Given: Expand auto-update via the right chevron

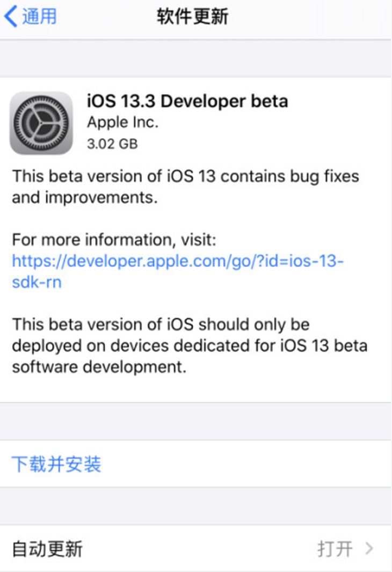Looking at the screenshot, I should 369,548.
